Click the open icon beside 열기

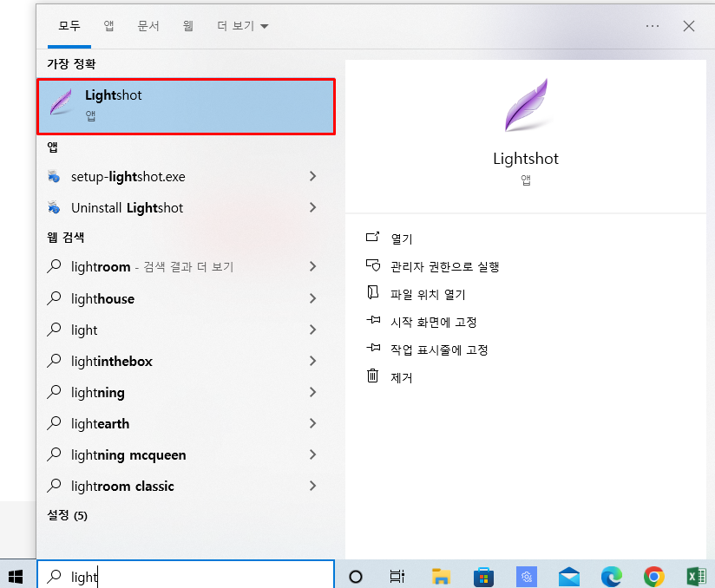coord(372,237)
